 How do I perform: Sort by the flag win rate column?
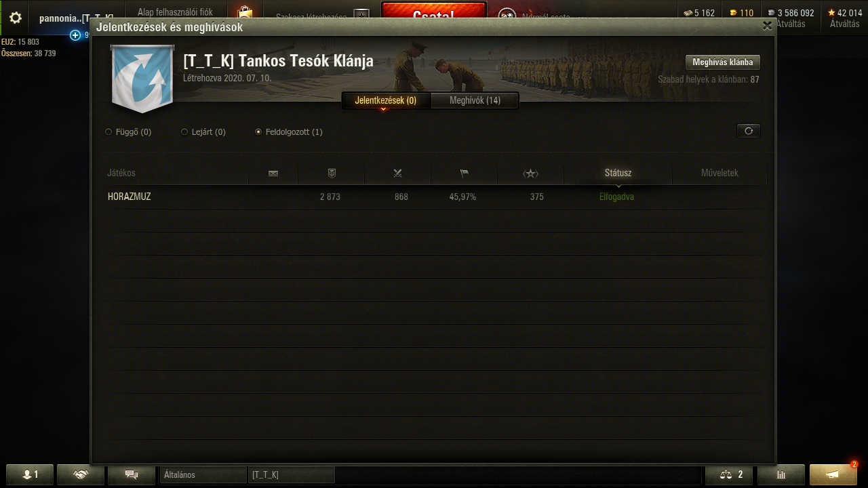point(464,174)
